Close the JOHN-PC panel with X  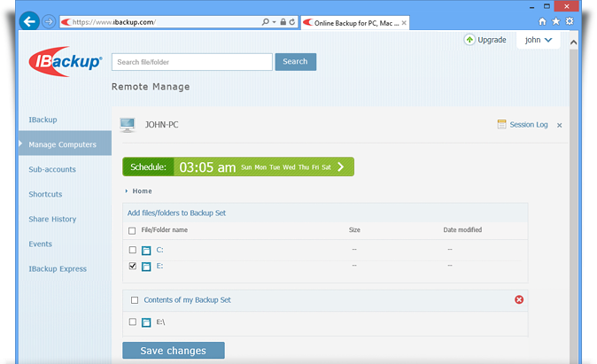pos(559,125)
